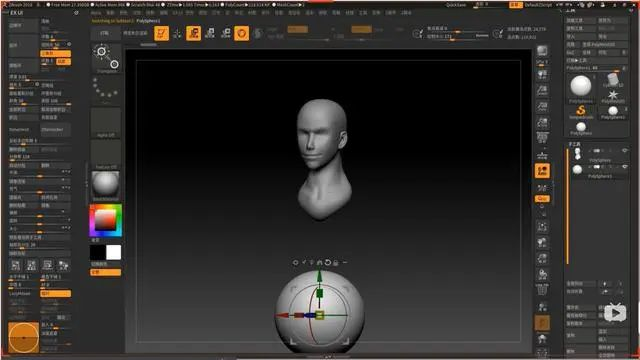Select the PolyMesh3D star tool

click(613, 96)
